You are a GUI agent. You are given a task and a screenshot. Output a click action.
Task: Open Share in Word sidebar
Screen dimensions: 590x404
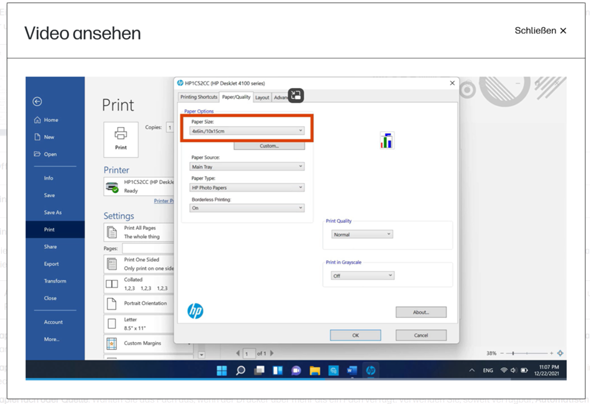50,247
